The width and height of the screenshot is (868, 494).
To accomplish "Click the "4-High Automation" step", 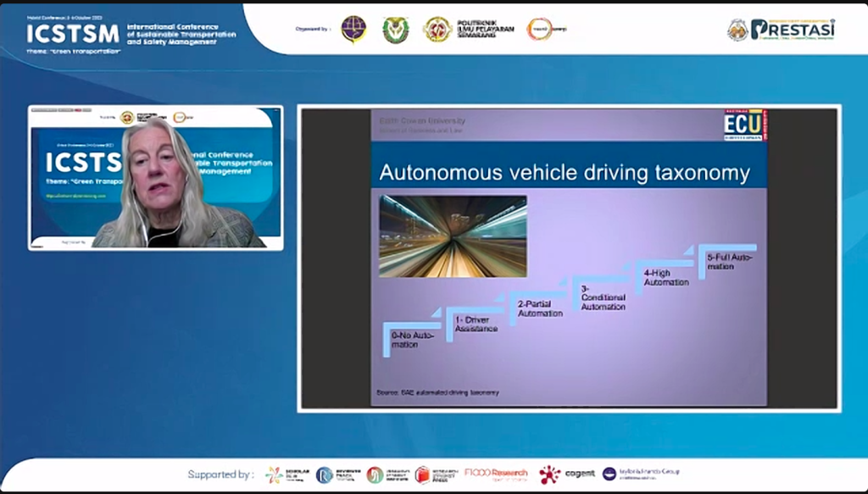I will [x=666, y=277].
